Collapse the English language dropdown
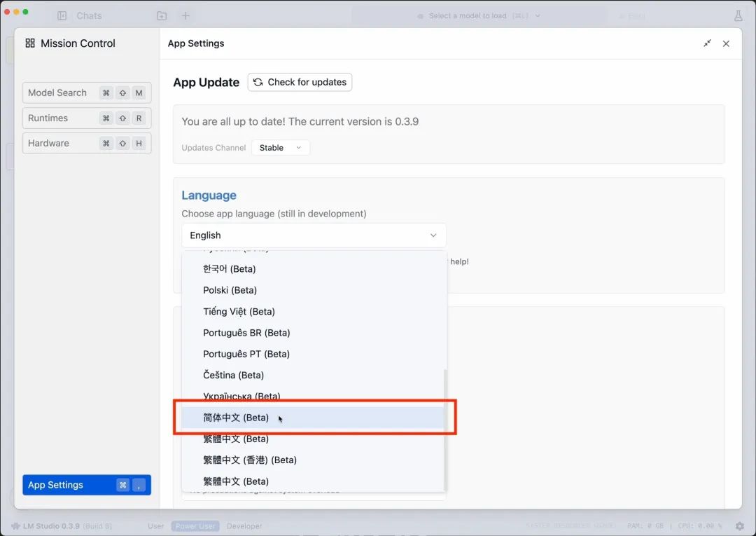 tap(314, 235)
